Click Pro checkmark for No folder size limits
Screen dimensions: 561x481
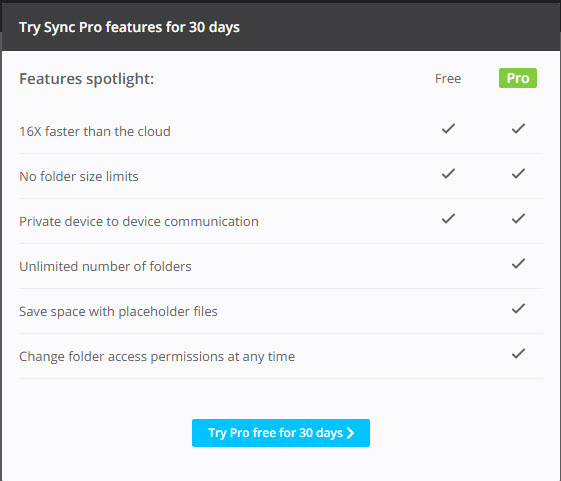(518, 174)
